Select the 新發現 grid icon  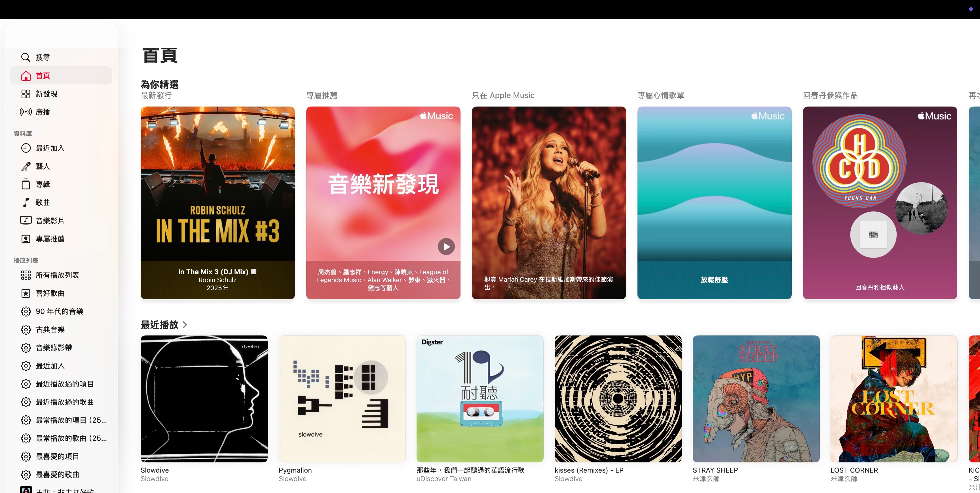[26, 94]
